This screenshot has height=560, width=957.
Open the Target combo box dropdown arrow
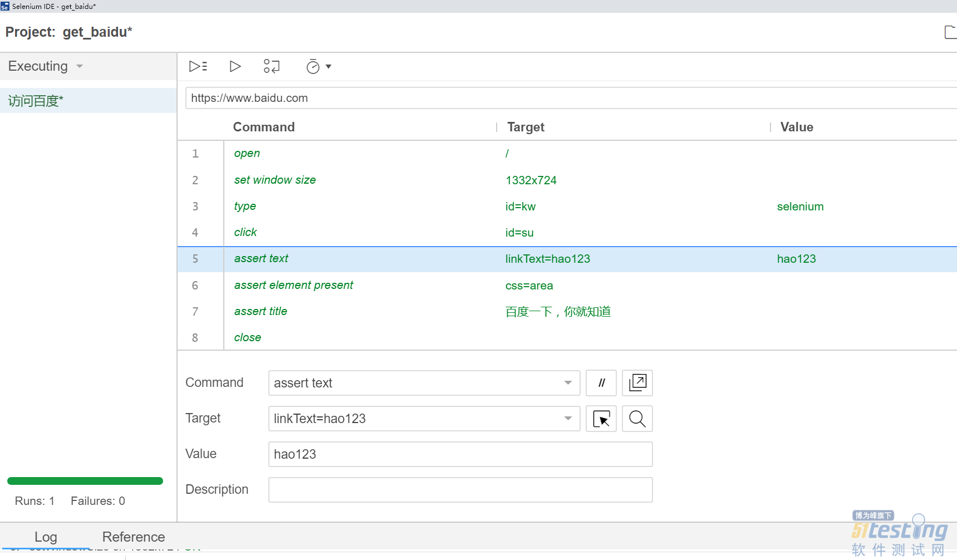tap(568, 419)
